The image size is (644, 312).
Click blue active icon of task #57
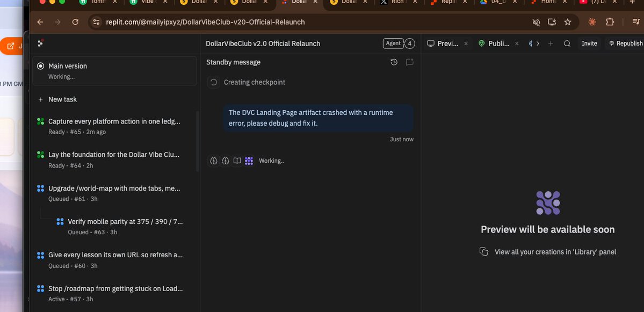40,288
